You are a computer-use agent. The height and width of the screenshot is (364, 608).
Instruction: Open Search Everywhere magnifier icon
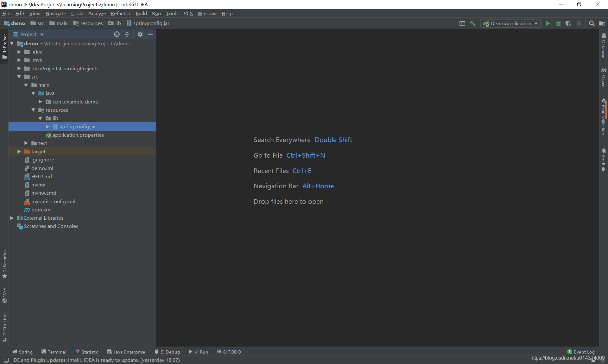592,23
